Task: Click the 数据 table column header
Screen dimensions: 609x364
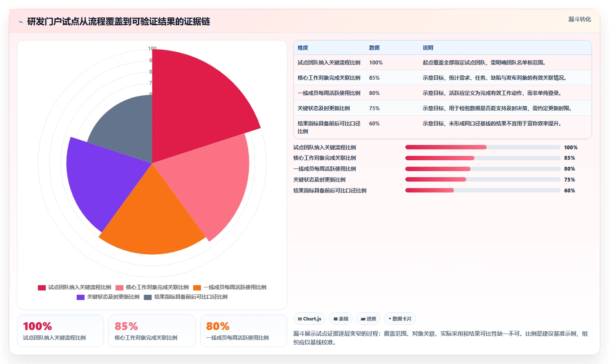Action: tap(374, 48)
